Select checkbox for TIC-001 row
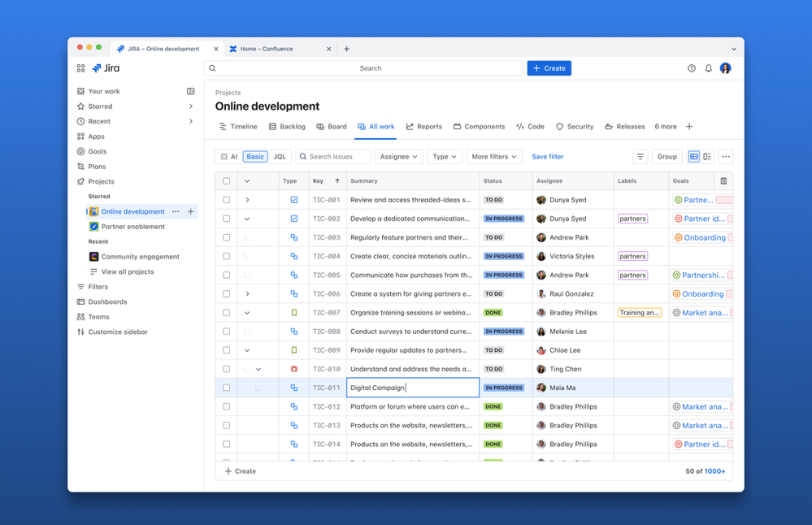Viewport: 812px width, 525px height. tap(226, 200)
